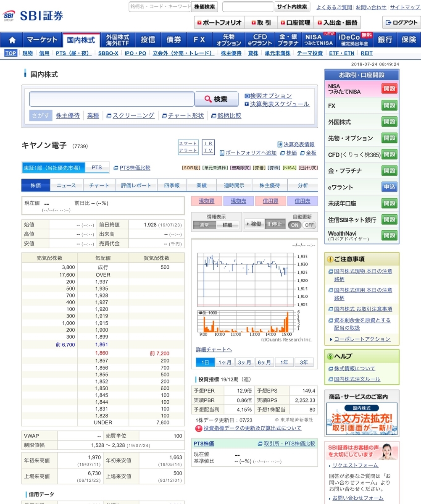This screenshot has width=421, height=504.
Task: Open 株式情報について help link
Action: click(x=355, y=368)
